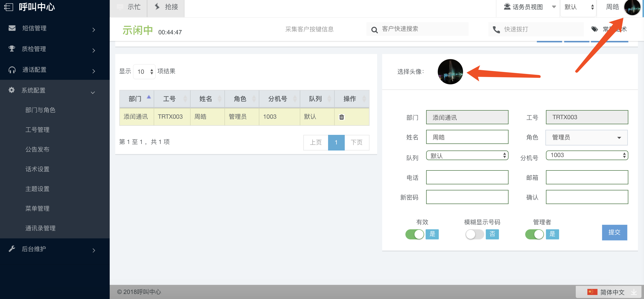The width and height of the screenshot is (644, 299).
Task: Click the tag icon for 常用话术
Action: pyautogui.click(x=594, y=29)
